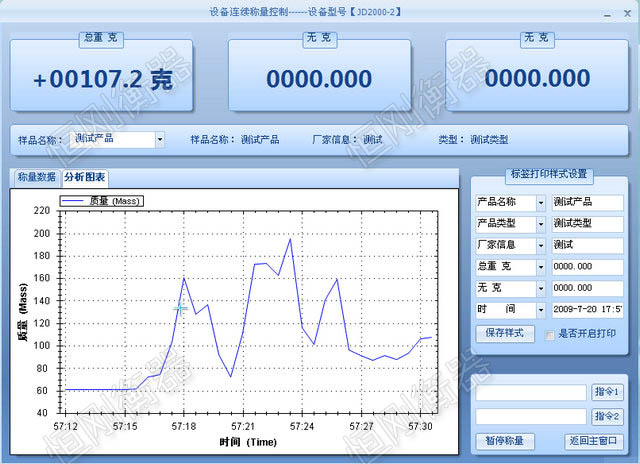640x464 pixels.
Task: Close the weighing control window
Action: 628,13
